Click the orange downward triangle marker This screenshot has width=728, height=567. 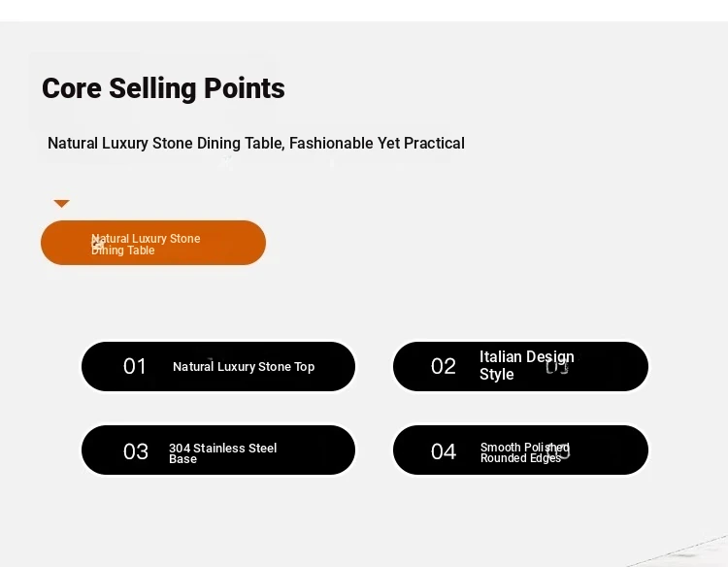(62, 203)
